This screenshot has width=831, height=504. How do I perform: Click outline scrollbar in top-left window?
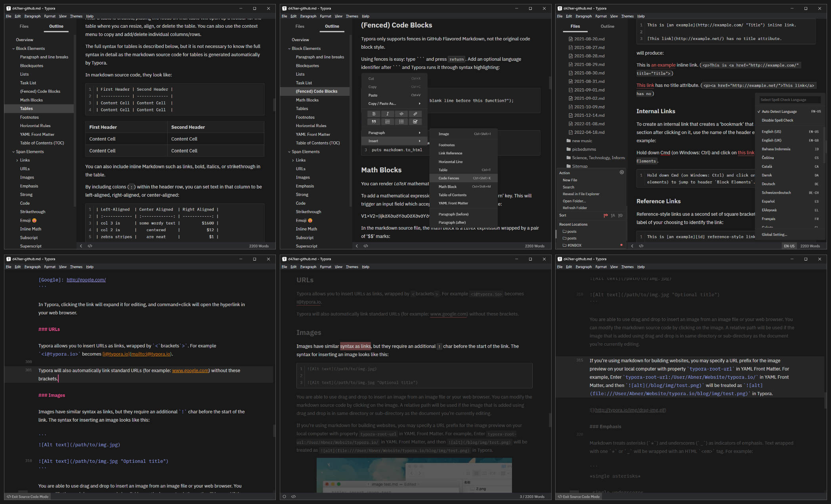click(x=75, y=121)
